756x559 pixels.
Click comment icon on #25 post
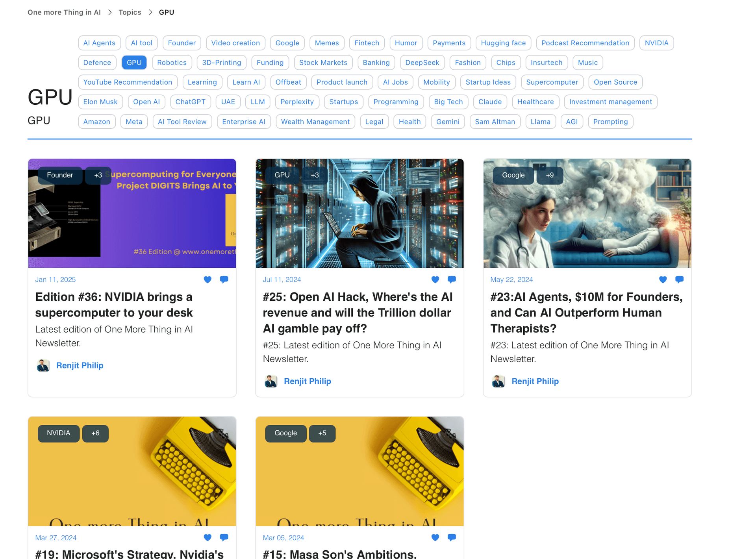click(452, 279)
